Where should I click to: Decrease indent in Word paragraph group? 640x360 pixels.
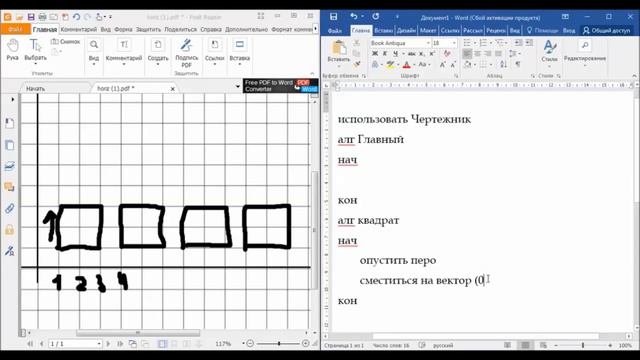pos(518,43)
